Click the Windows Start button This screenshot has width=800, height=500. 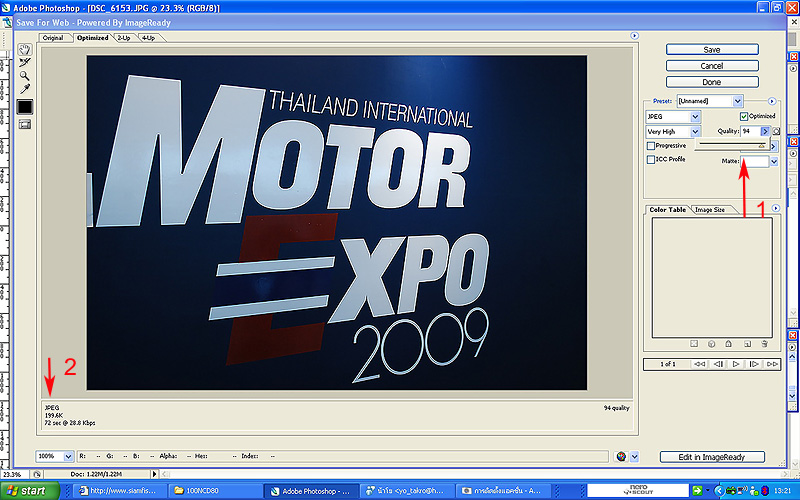(x=29, y=491)
